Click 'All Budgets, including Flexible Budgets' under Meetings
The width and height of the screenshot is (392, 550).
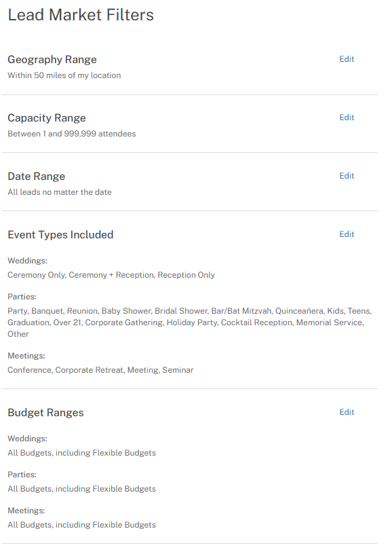[x=81, y=525]
